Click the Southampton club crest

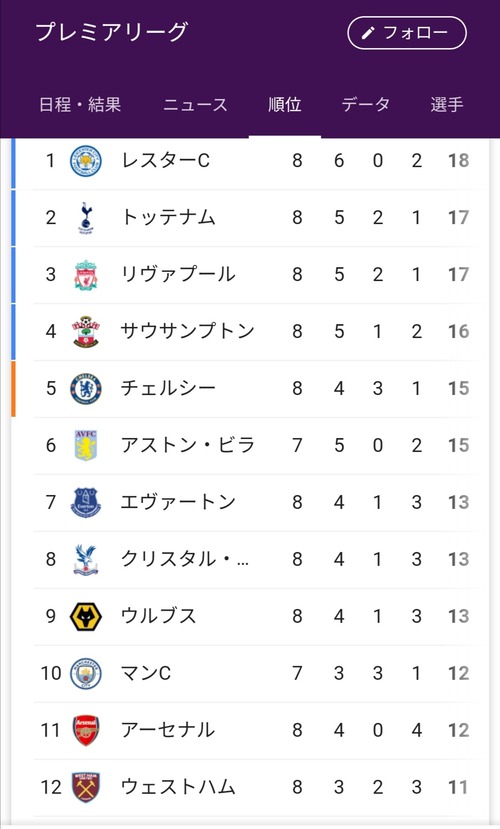86,331
